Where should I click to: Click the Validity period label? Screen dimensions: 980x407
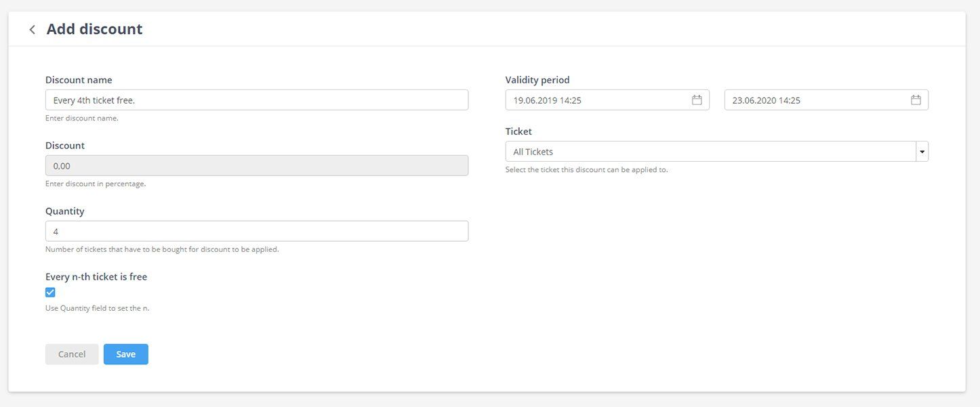click(537, 80)
